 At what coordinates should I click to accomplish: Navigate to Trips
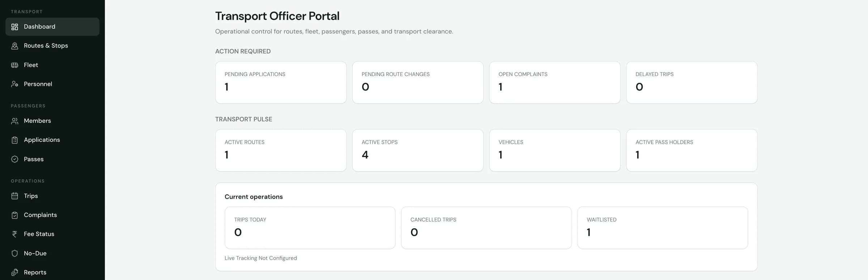click(x=52, y=196)
